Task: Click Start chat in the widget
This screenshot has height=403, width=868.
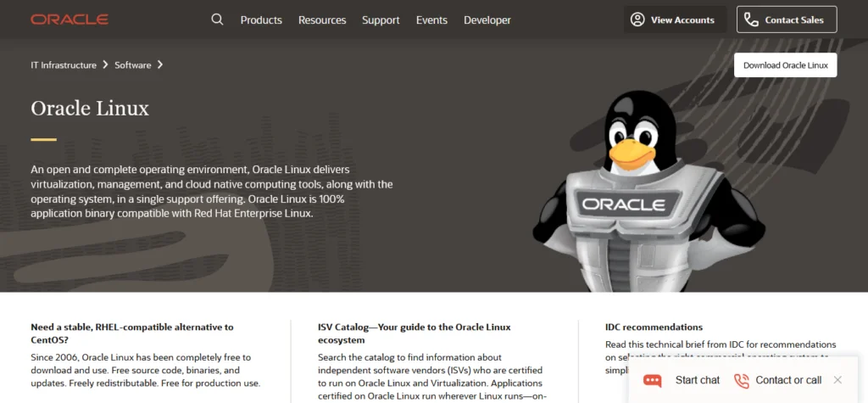Action: tap(698, 380)
